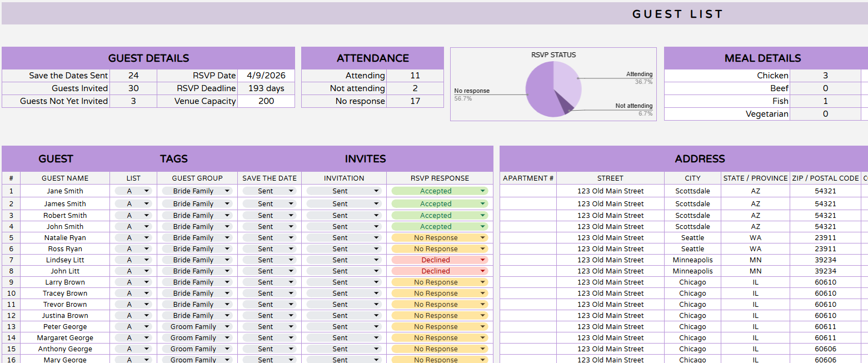868x363 pixels.
Task: Open Natalie Ryan's No Response dropdown
Action: click(x=482, y=238)
